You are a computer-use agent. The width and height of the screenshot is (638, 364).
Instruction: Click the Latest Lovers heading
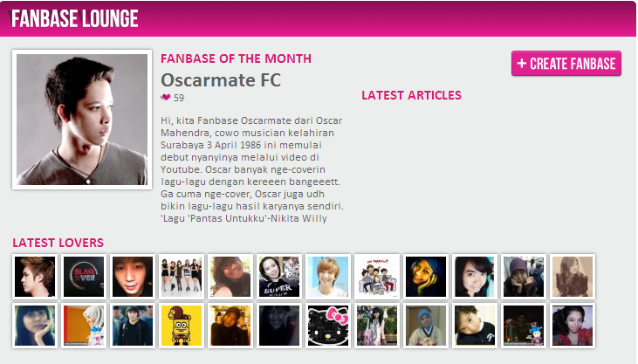(58, 243)
